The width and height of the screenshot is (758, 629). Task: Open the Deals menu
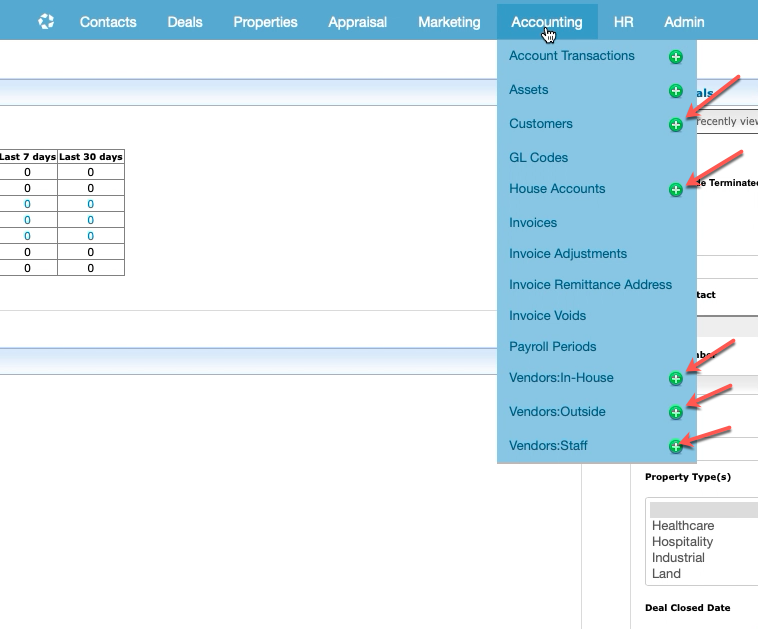pos(185,21)
